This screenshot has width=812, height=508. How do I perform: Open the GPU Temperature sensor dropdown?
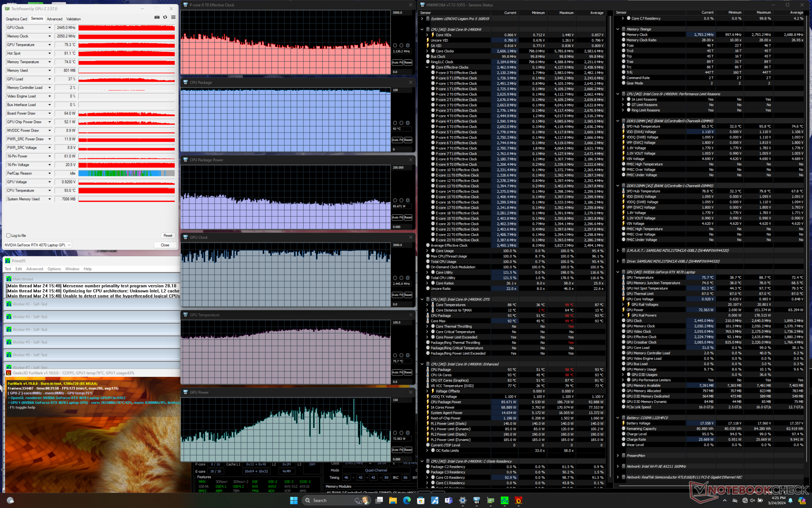pos(49,45)
